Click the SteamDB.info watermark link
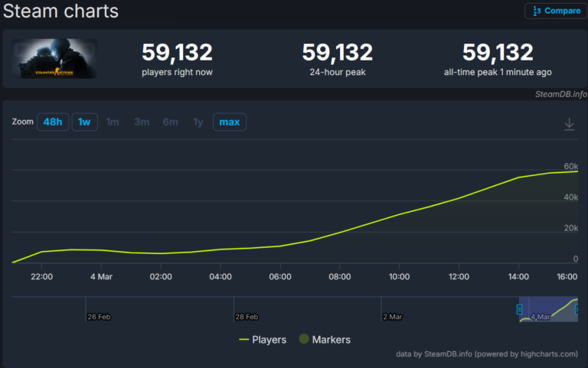588x368 pixels. click(561, 94)
